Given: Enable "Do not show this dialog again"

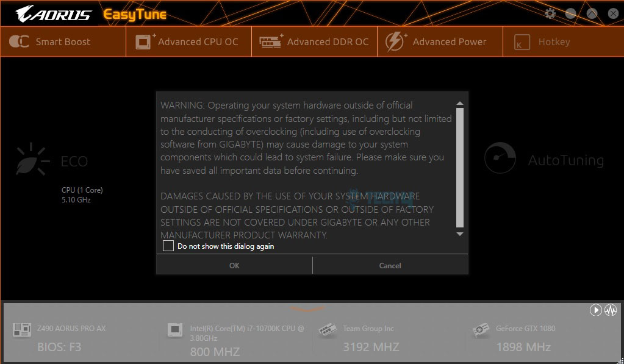Looking at the screenshot, I should click(x=168, y=246).
